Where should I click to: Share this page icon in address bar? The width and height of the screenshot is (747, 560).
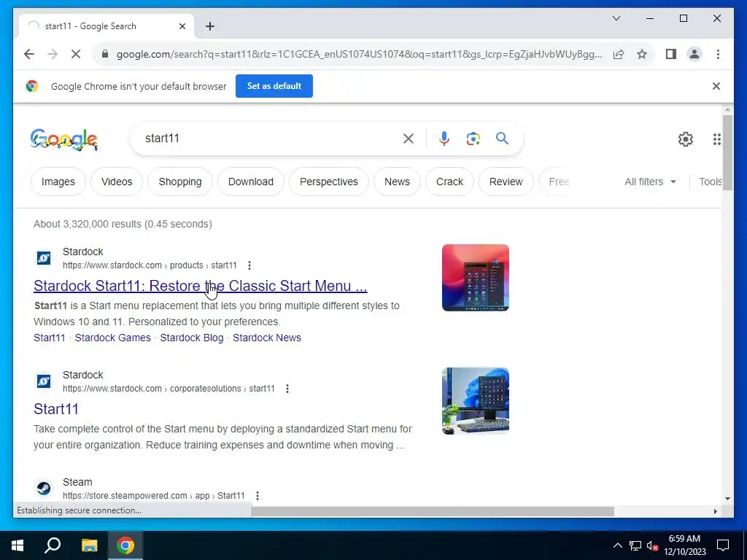click(619, 54)
